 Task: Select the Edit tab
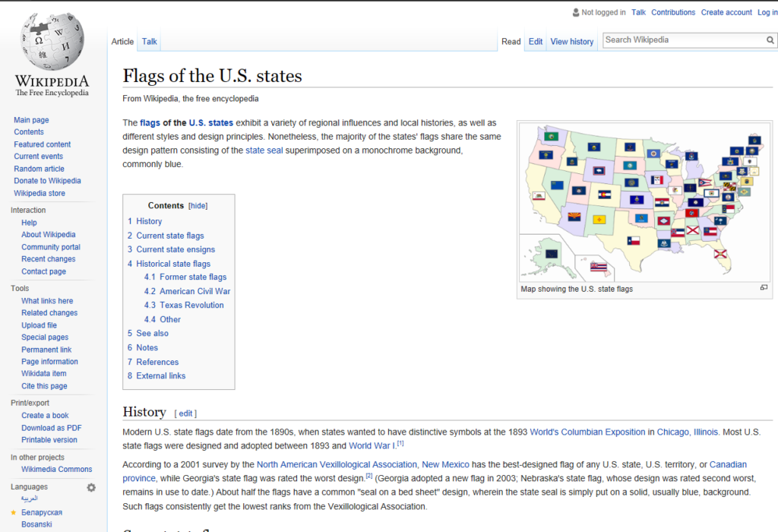pos(535,41)
